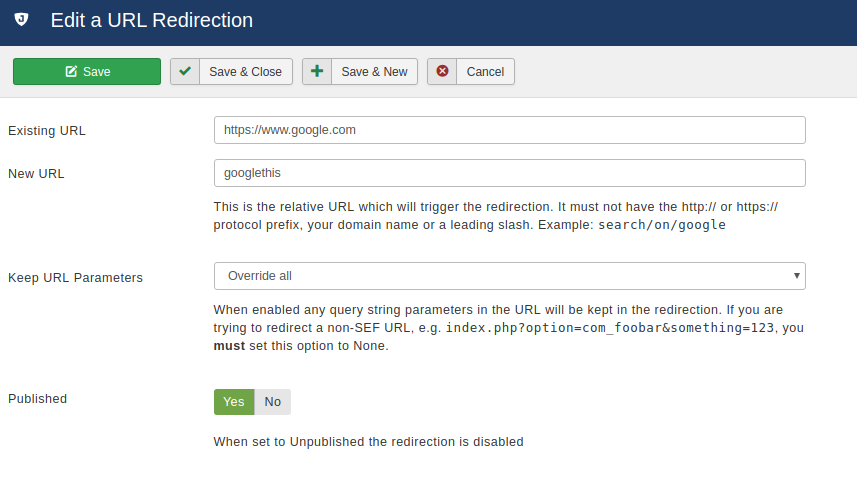Click the New URL field label
Viewport: 857px width, 479px height.
point(36,173)
